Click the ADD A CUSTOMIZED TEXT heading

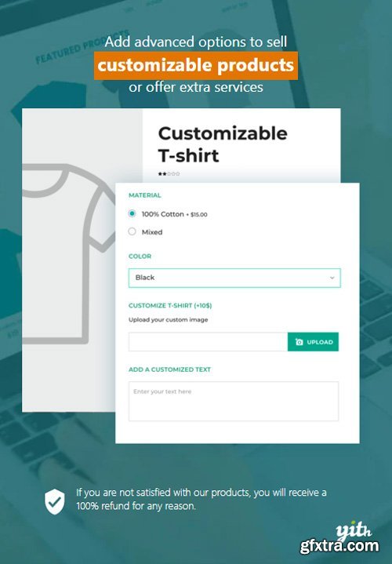click(169, 369)
